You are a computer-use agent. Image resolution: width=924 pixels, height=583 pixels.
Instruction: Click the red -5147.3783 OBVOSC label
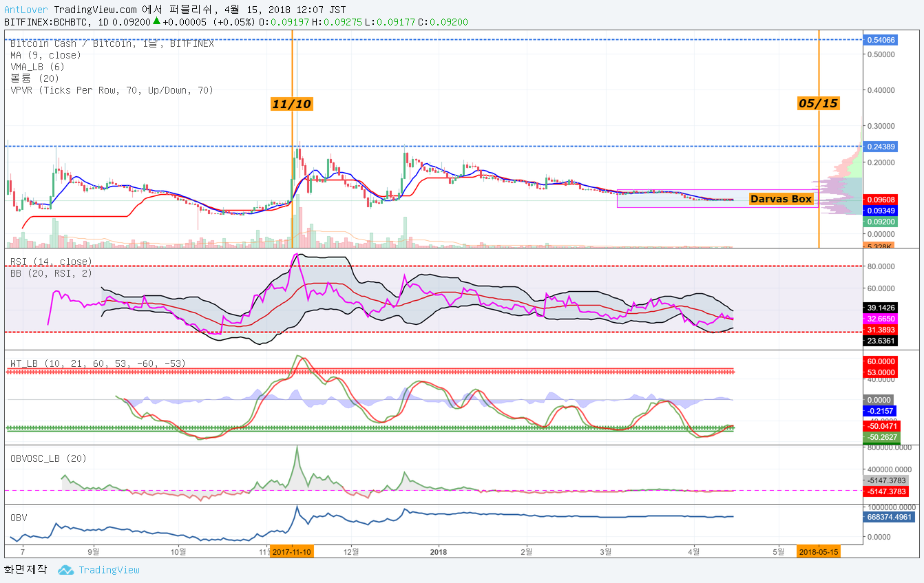point(886,491)
